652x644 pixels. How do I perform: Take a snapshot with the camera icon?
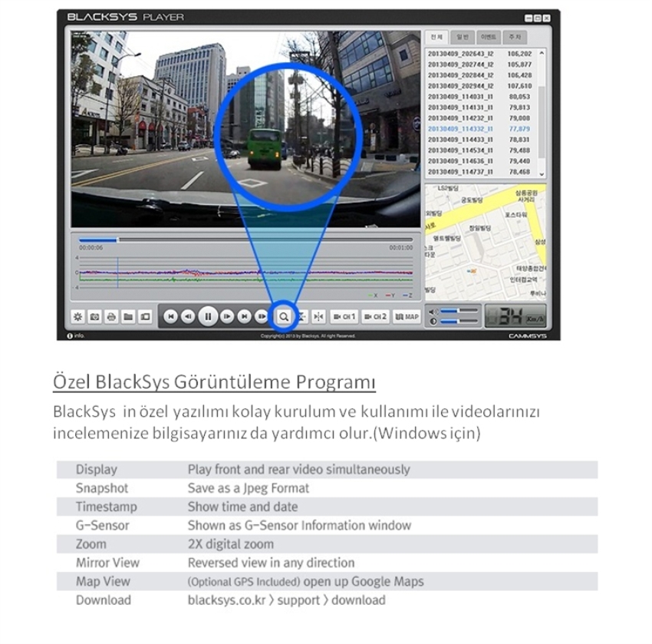coord(95,317)
